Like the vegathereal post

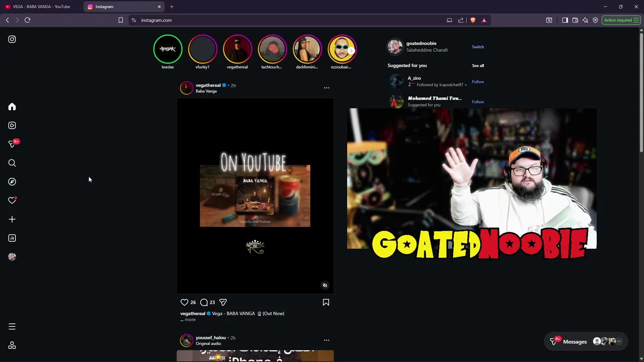pos(184,302)
